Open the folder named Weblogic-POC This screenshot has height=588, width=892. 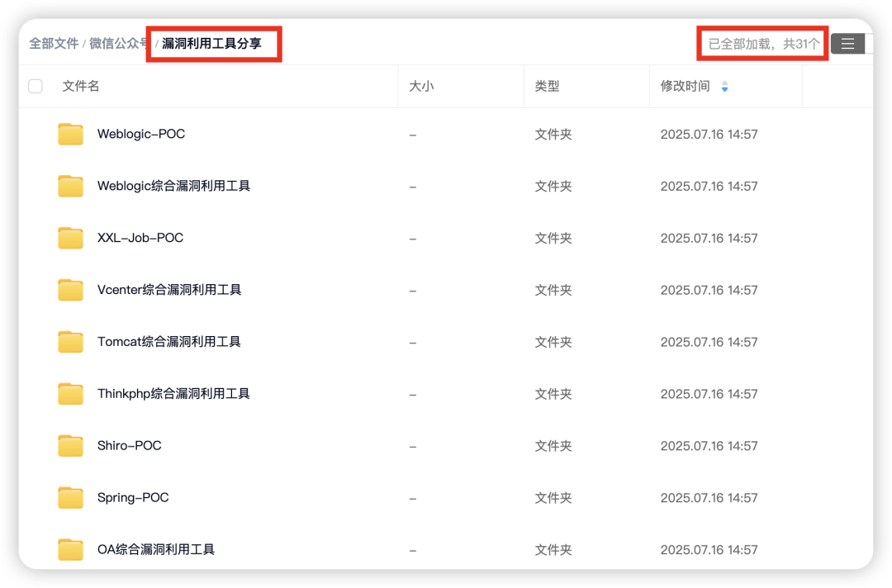coord(141,135)
